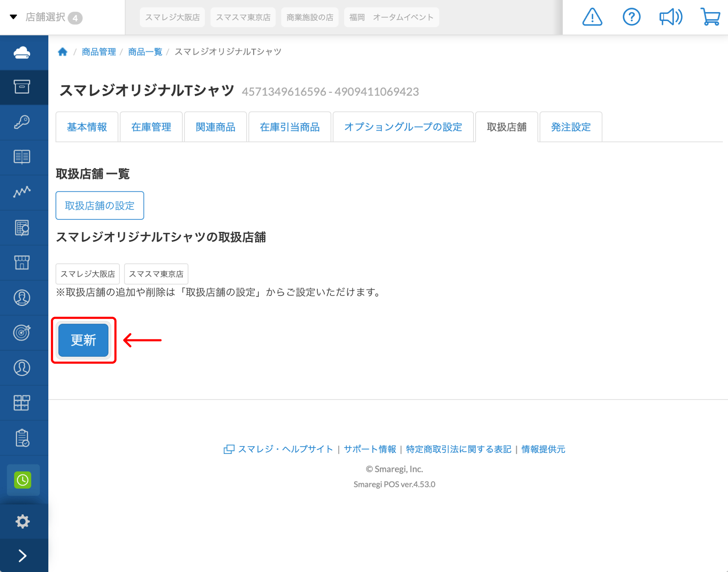Open the 店舗選択 store selector dropdown
728x572 pixels.
[46, 17]
